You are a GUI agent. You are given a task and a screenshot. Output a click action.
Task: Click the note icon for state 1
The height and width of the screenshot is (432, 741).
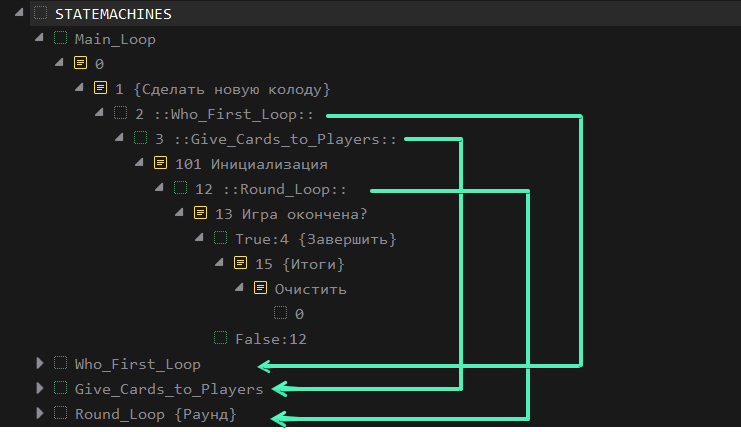pos(100,88)
